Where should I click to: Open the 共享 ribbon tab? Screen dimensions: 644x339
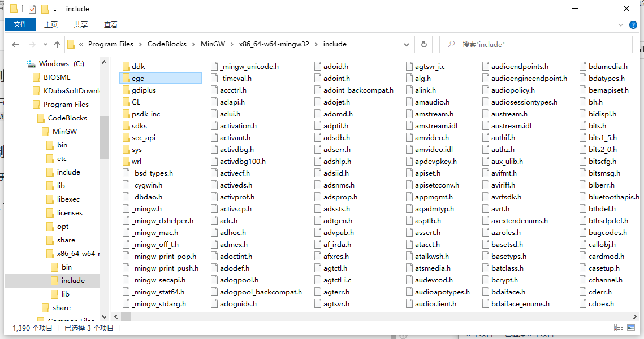81,25
